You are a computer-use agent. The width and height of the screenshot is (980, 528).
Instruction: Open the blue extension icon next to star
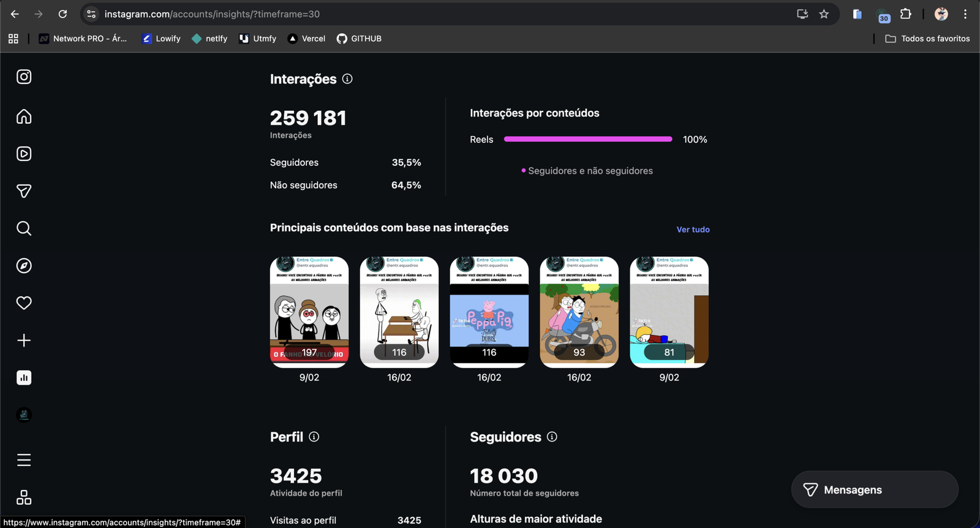point(858,14)
